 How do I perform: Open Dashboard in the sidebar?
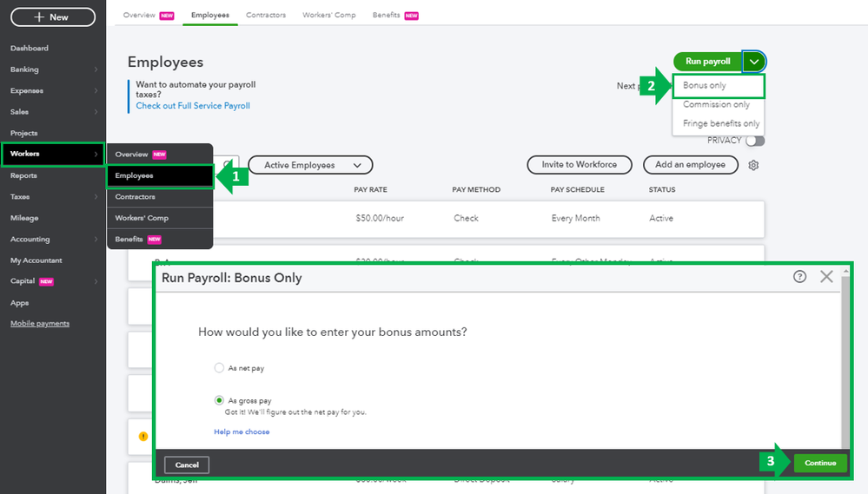tap(30, 48)
